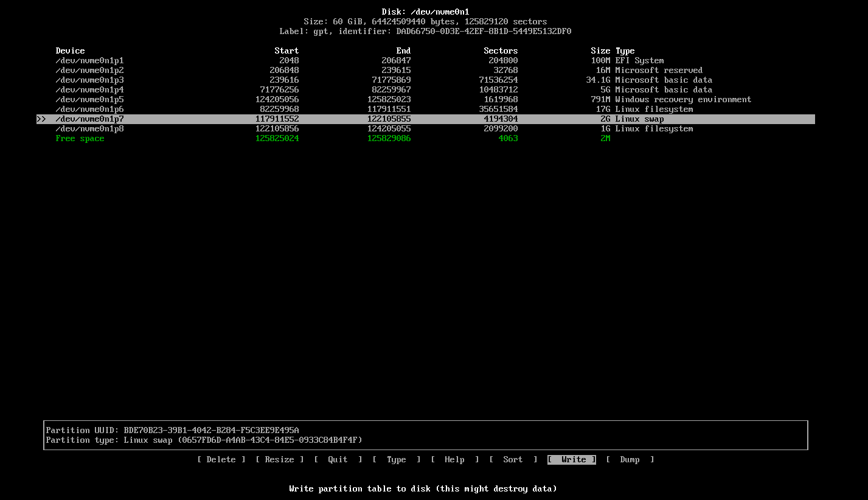The width and height of the screenshot is (868, 500).
Task: Click the EFI System type cell
Action: (640, 61)
